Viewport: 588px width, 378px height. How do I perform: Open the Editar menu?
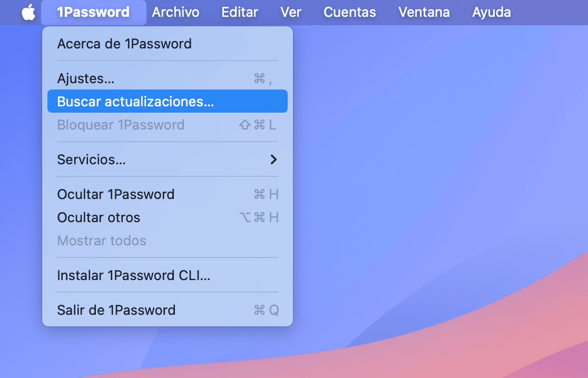pos(240,12)
